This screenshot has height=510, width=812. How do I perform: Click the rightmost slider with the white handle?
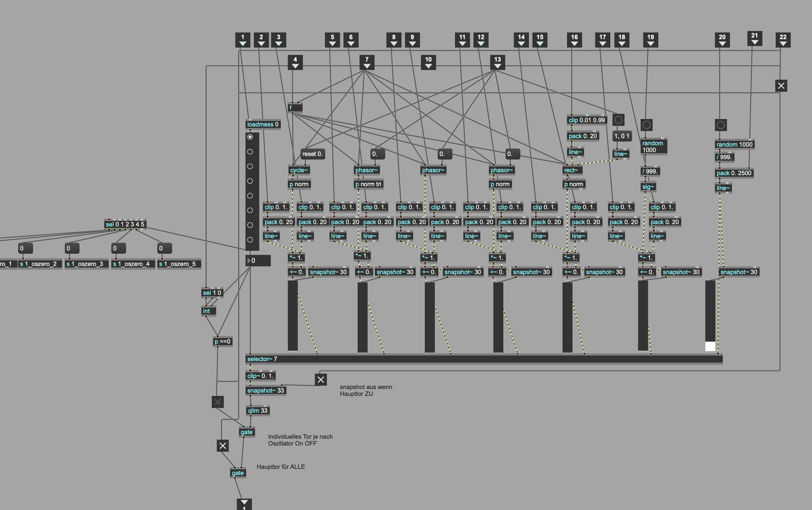click(x=710, y=316)
